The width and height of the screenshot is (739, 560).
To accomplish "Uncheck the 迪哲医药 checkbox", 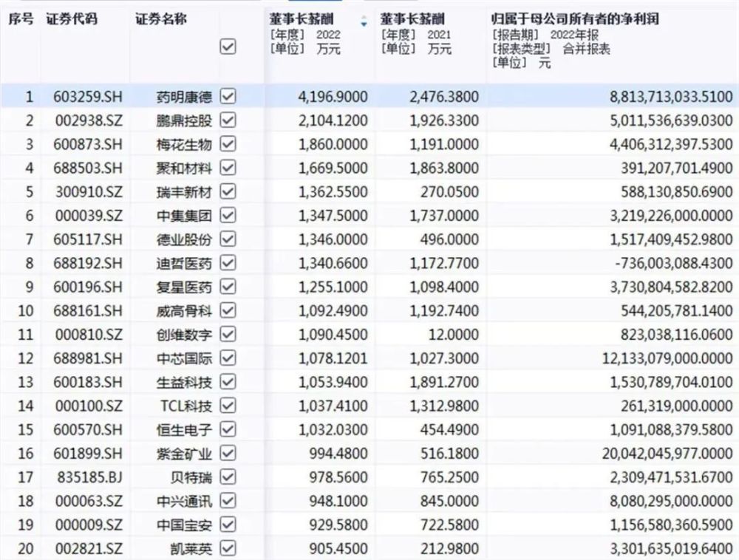I will 228,263.
